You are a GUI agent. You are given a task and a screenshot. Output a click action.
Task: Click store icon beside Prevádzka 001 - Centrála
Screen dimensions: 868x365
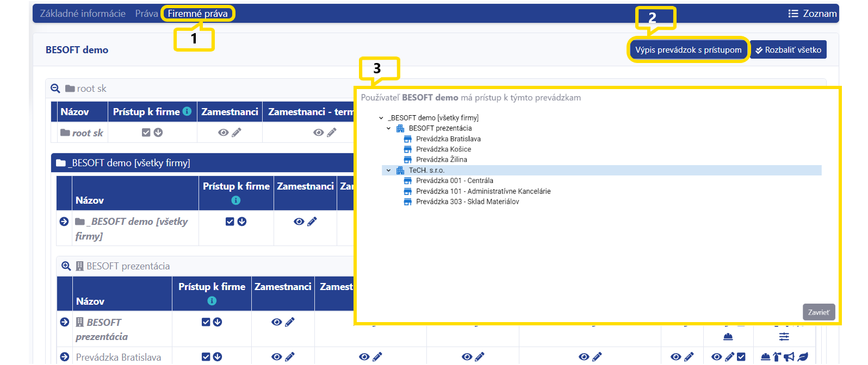click(408, 181)
